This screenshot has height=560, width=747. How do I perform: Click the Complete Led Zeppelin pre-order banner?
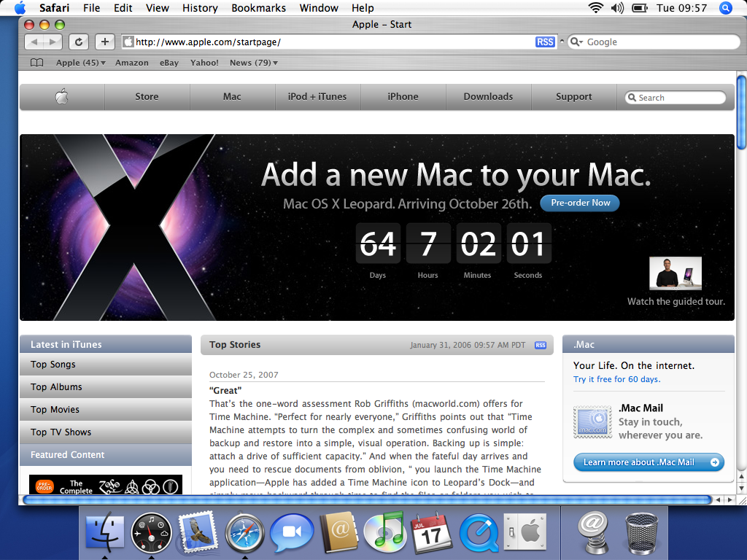(106, 484)
